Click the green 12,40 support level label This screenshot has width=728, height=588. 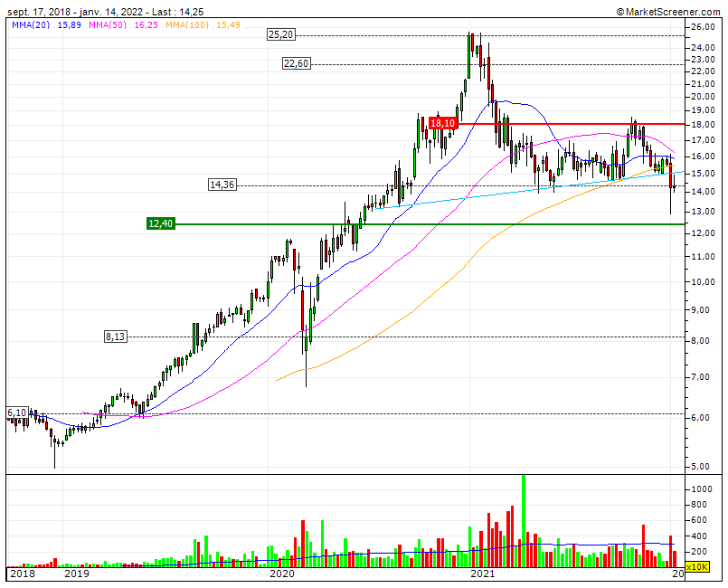tap(159, 223)
